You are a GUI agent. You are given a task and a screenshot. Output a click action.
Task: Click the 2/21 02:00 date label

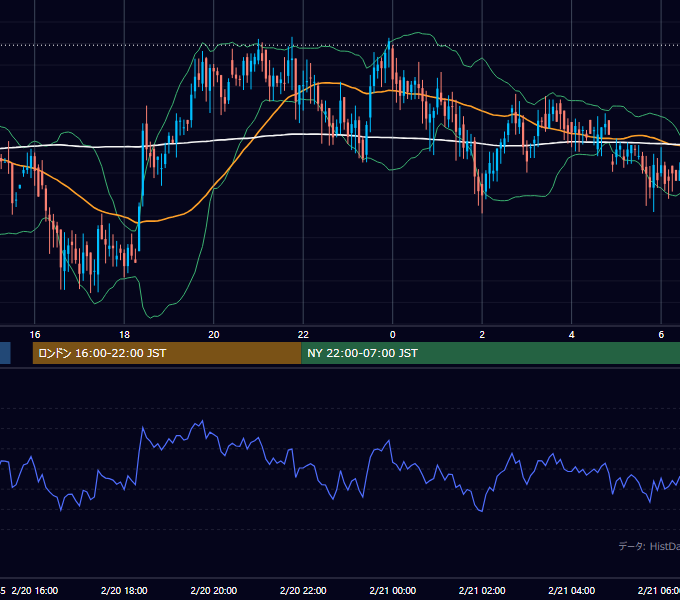482,590
